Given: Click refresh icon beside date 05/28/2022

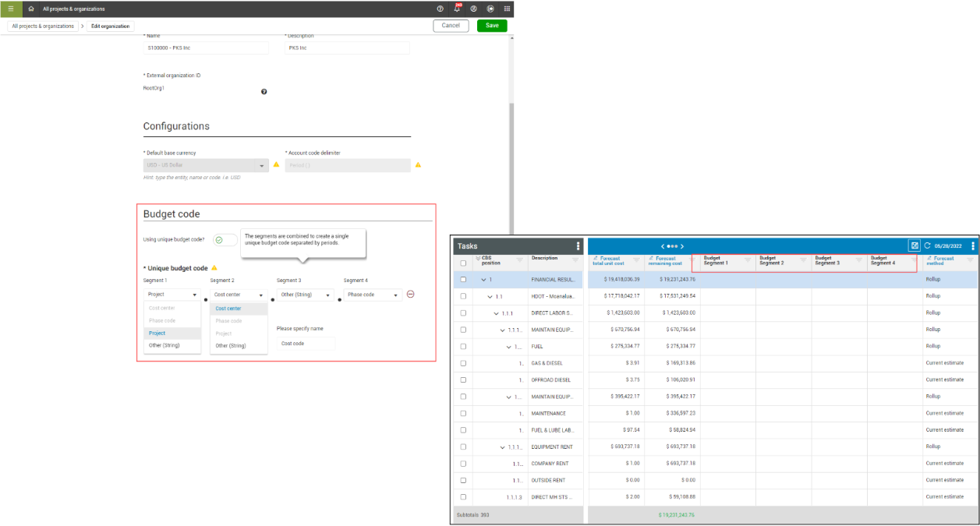Looking at the screenshot, I should coord(928,245).
